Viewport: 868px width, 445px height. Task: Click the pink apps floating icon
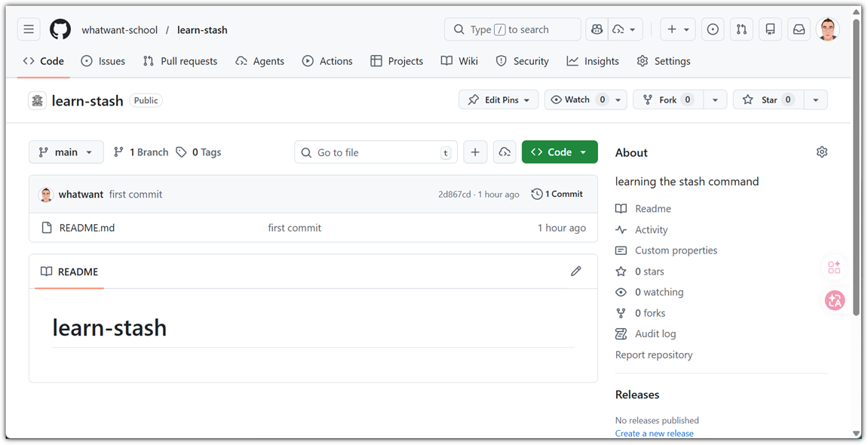click(834, 268)
